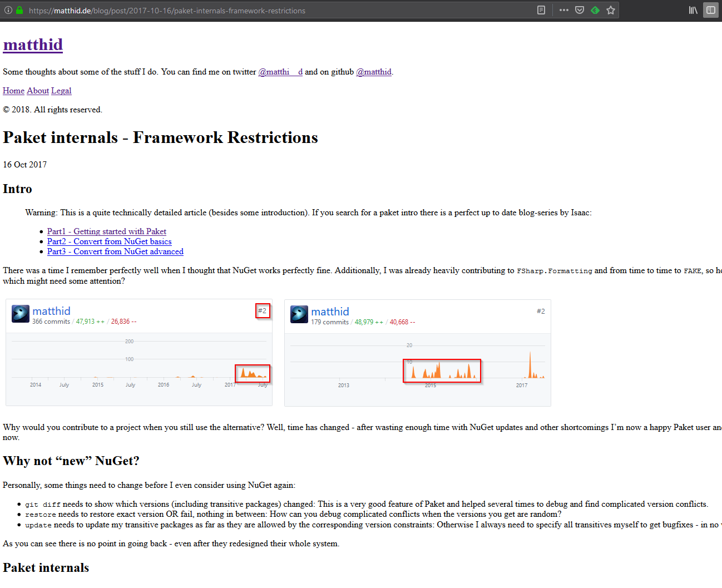The image size is (722, 588).
Task: Click the 'FSharp.Formatting' code text
Action: (555, 271)
